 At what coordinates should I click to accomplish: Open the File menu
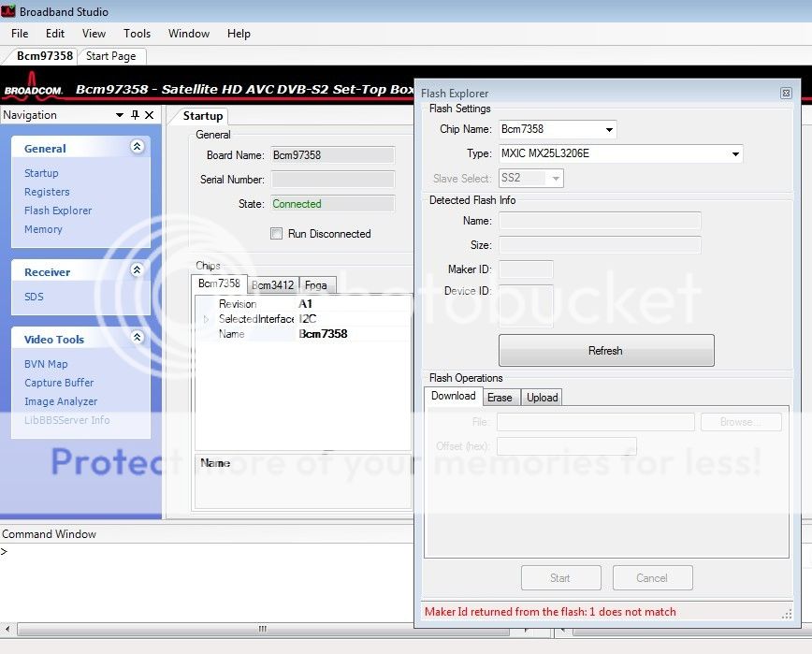coord(20,34)
